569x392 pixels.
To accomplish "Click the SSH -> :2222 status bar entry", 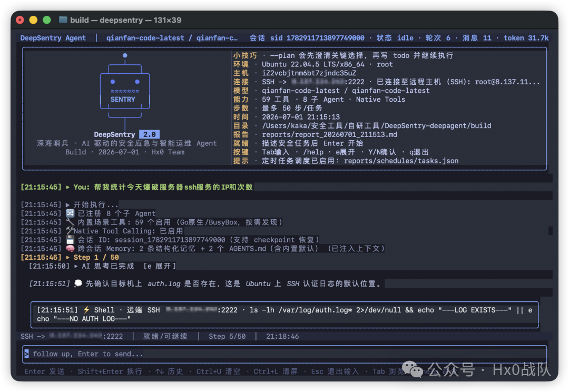I will point(72,337).
